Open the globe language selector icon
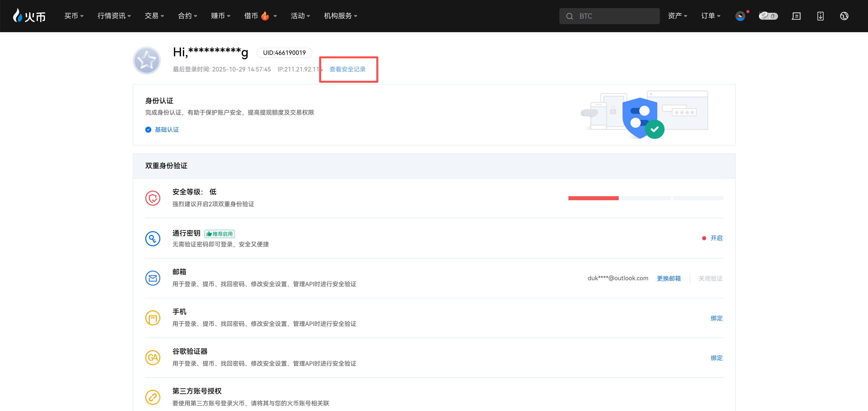Viewport: 868px width, 411px height. [x=844, y=16]
